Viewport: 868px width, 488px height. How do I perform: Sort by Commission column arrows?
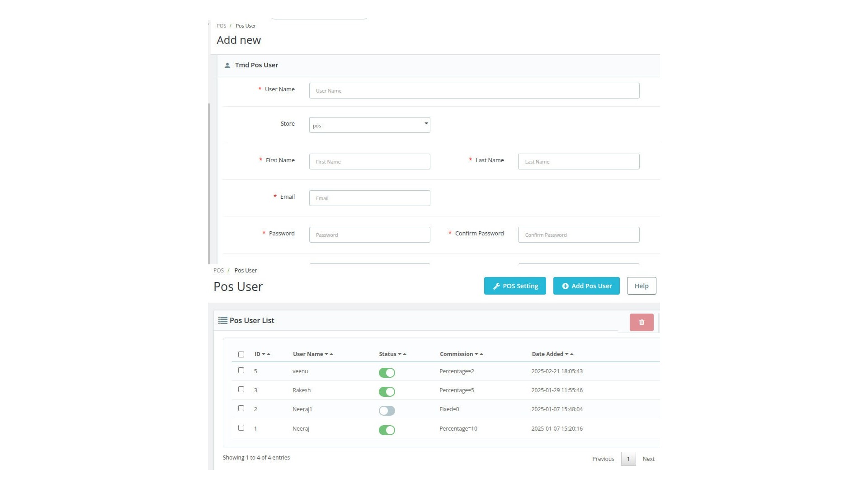tap(479, 354)
